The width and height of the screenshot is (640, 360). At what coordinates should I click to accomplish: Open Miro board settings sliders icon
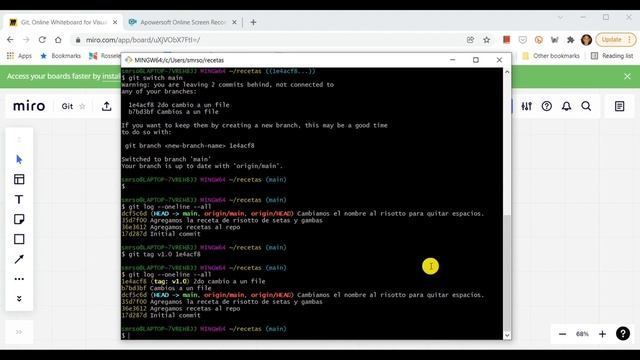[527, 106]
